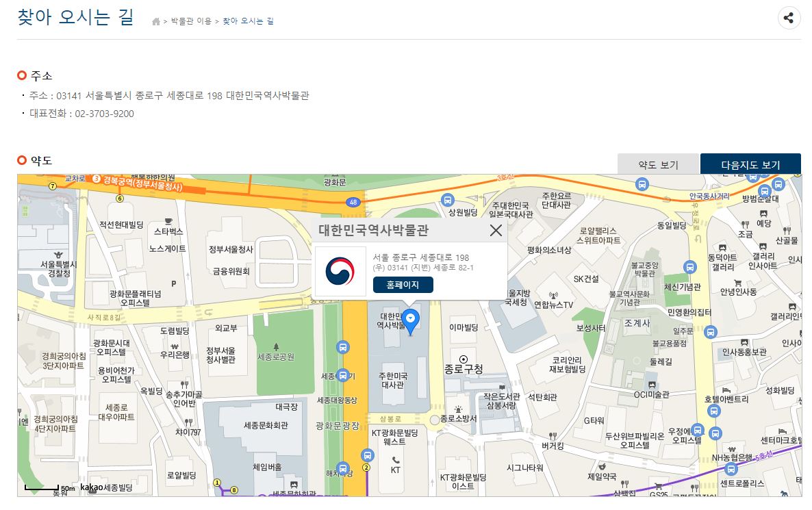
Task: Click the 우리은행 bank icon
Action: pyautogui.click(x=175, y=346)
